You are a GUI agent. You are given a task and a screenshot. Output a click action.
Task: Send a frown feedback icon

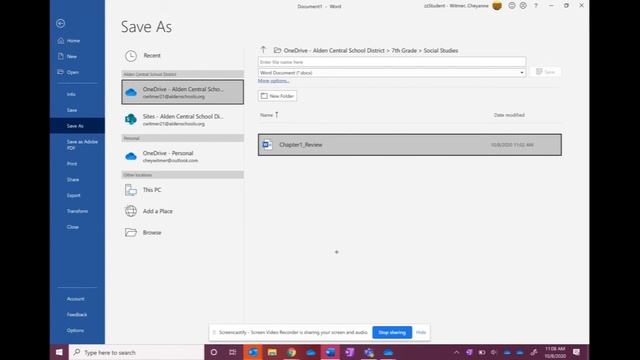pos(523,6)
